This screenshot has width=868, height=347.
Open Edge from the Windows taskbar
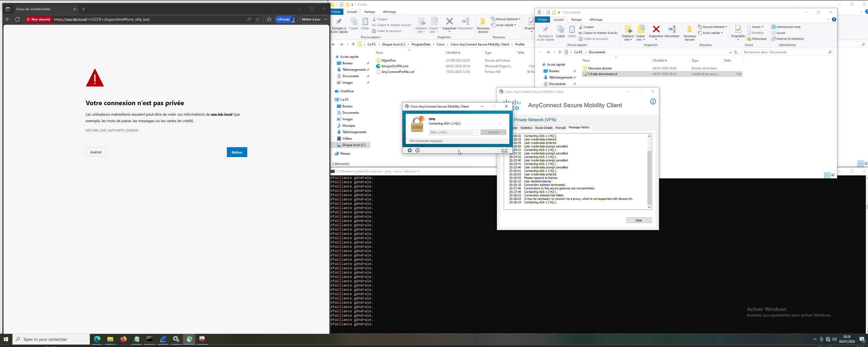(x=97, y=339)
